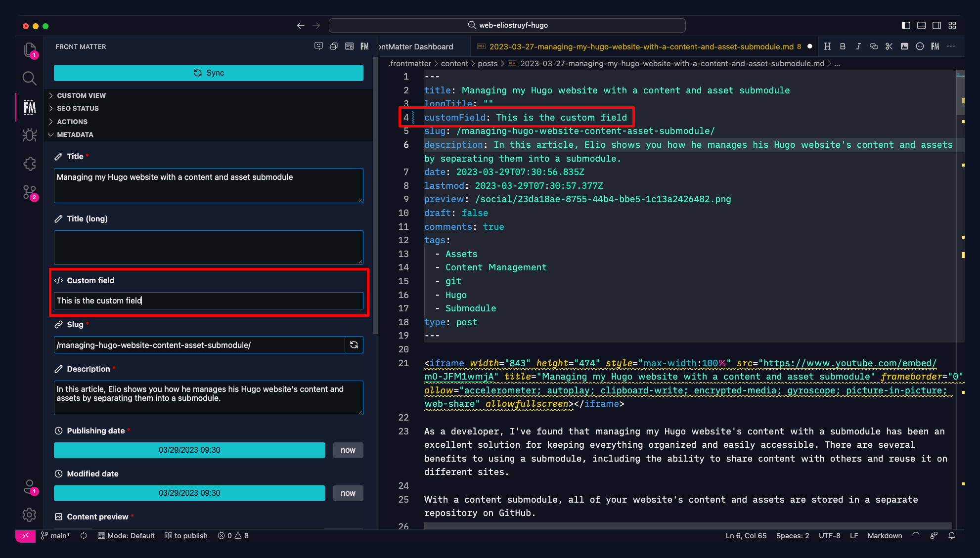Open the Front Matter sidebar icon
Screen dimensions: 980x558
[30, 107]
